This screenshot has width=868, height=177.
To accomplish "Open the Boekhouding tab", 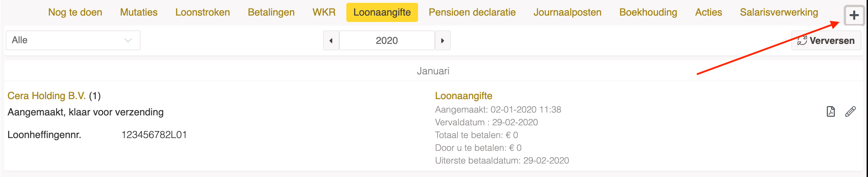I will (x=648, y=12).
